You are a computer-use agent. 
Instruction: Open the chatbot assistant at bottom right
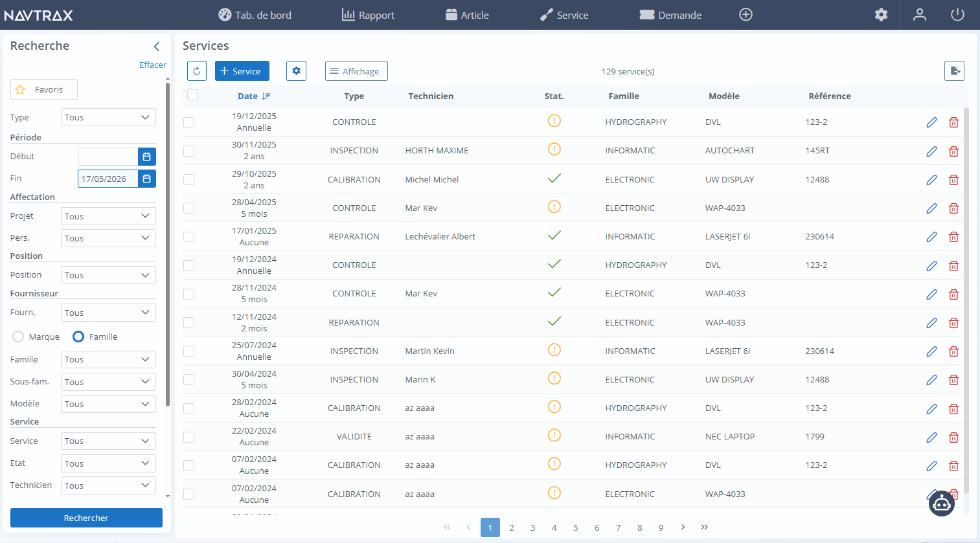941,503
